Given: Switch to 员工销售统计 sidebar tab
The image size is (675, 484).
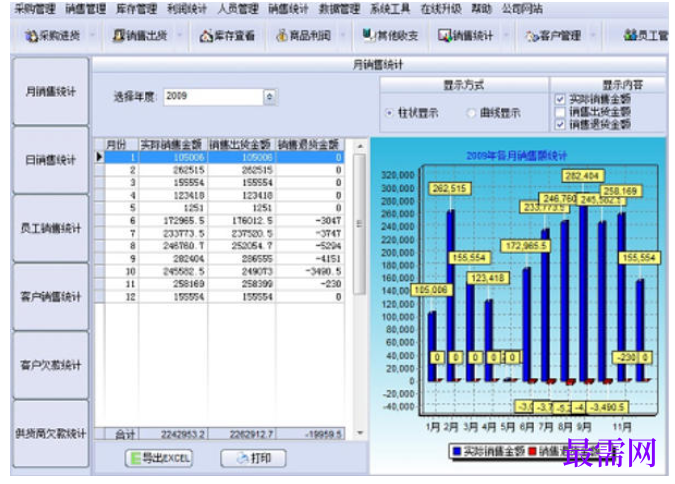Looking at the screenshot, I should pyautogui.click(x=51, y=228).
